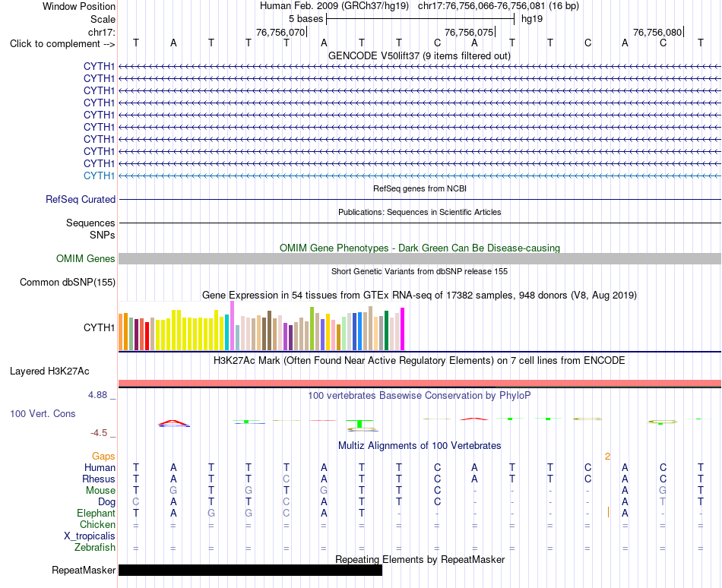
Task: Open 'Publications: Sequences in Scientific Articles' title
Action: coord(420,212)
